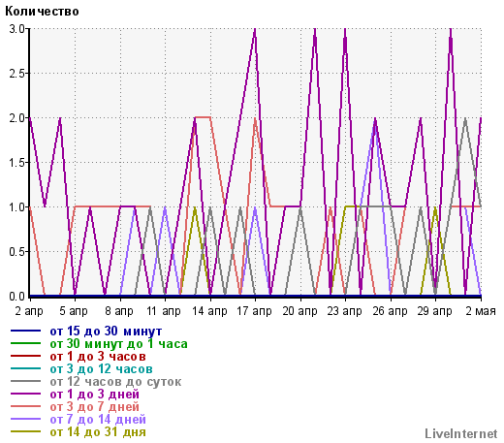
Task: Select legend label 'от 3 до 12 часов'
Action: [101, 369]
